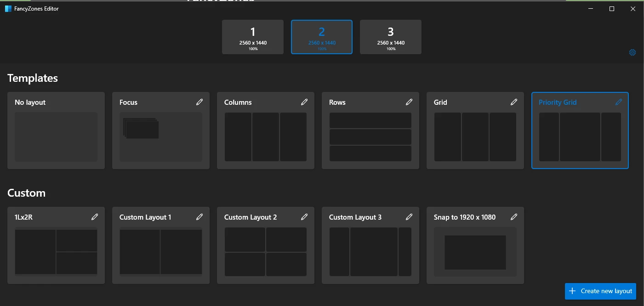
Task: Minimize the FancyZones Editor window
Action: (590, 9)
